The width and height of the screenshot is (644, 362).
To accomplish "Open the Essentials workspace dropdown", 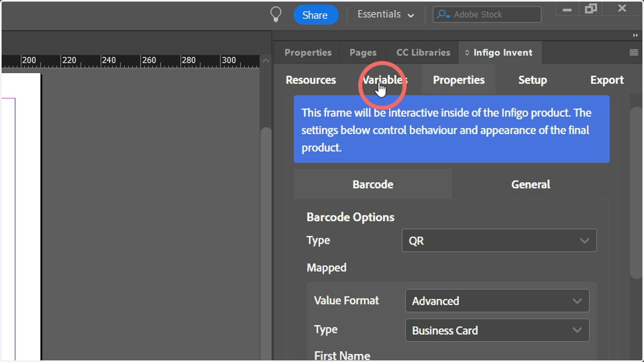I will [386, 14].
